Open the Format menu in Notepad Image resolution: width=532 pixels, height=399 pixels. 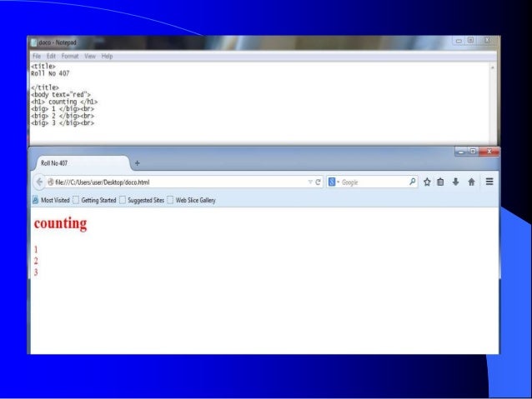(x=70, y=56)
